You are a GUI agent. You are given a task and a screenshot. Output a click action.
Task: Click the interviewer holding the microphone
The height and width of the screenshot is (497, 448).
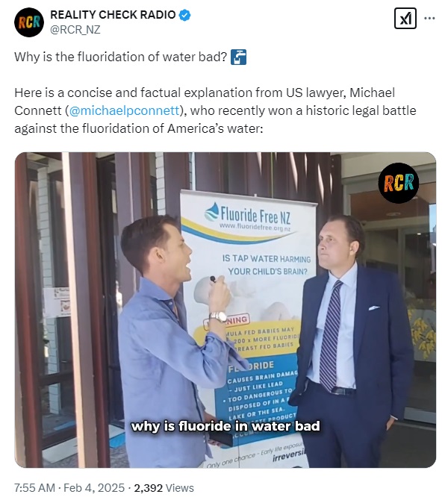(176, 341)
